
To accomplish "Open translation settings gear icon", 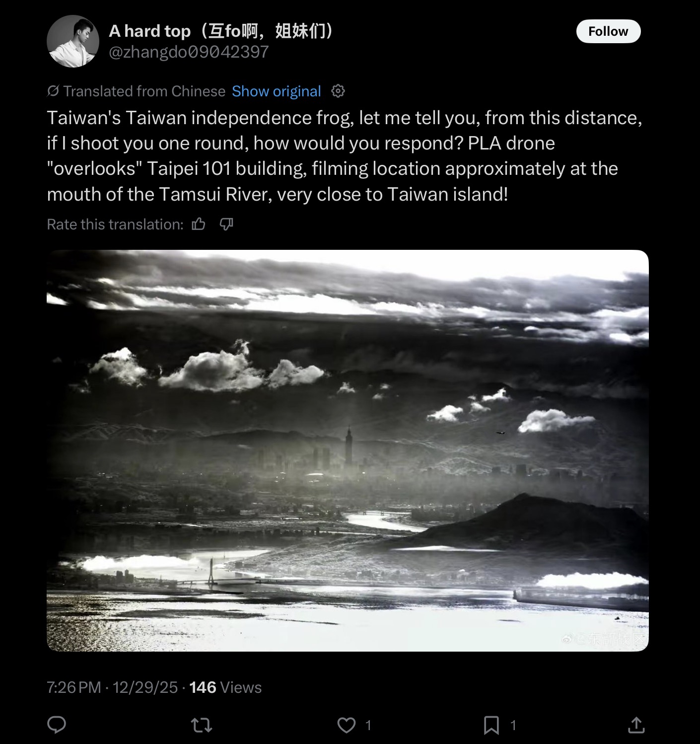I will click(338, 91).
